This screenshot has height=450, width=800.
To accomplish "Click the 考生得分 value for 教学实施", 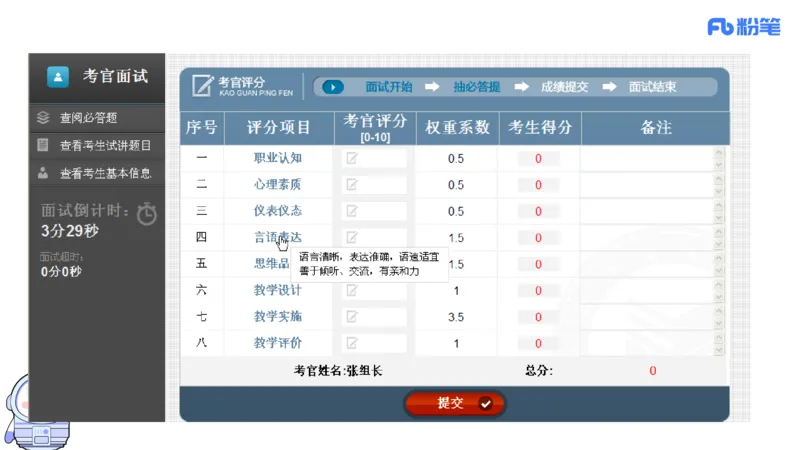I will pyautogui.click(x=538, y=317).
